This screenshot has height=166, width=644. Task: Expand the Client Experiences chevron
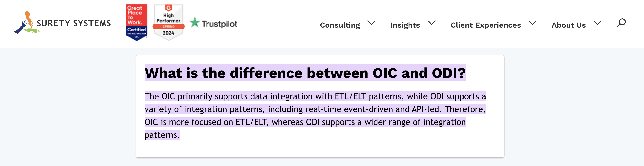pyautogui.click(x=533, y=23)
